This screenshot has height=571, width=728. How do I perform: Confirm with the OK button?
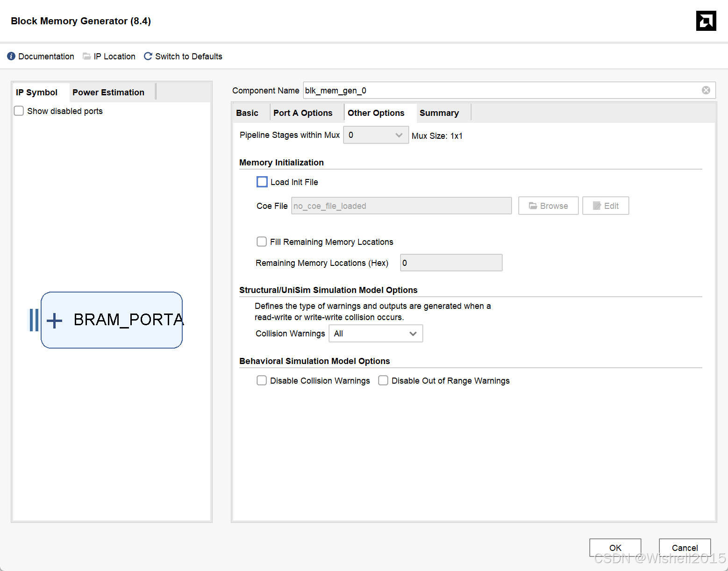tap(615, 548)
